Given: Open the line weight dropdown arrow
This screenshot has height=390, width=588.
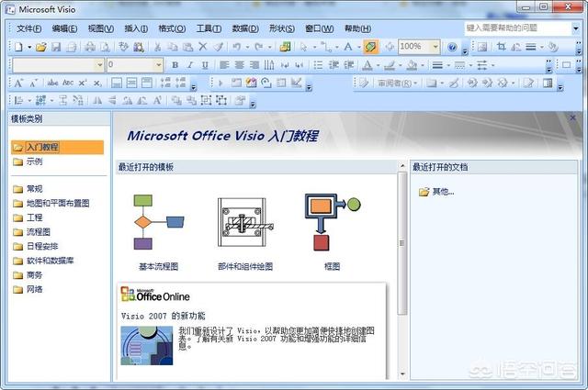Looking at the screenshot, I should 448,65.
